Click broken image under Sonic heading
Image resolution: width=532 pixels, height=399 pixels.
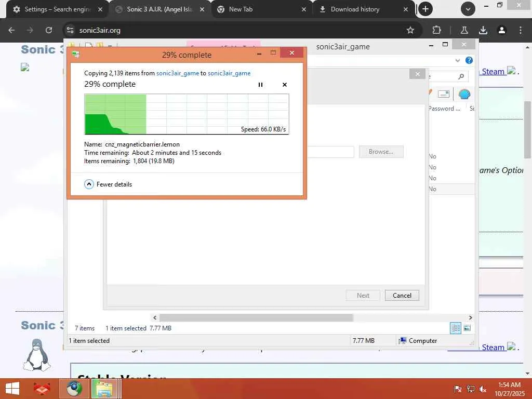coord(25,67)
